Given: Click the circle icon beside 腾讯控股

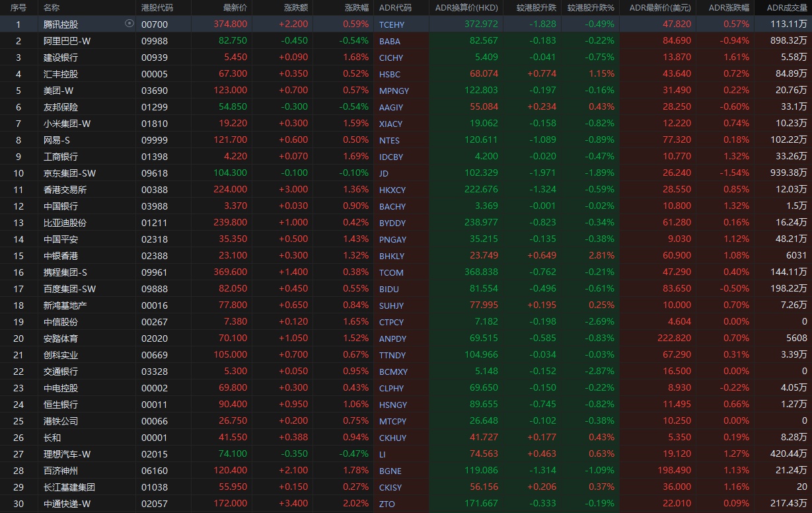Looking at the screenshot, I should pos(129,24).
